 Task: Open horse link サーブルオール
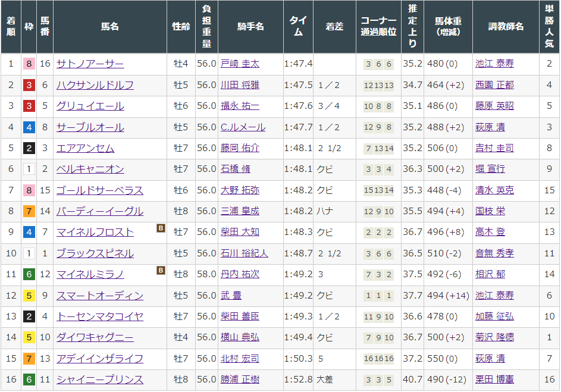pyautogui.click(x=90, y=127)
